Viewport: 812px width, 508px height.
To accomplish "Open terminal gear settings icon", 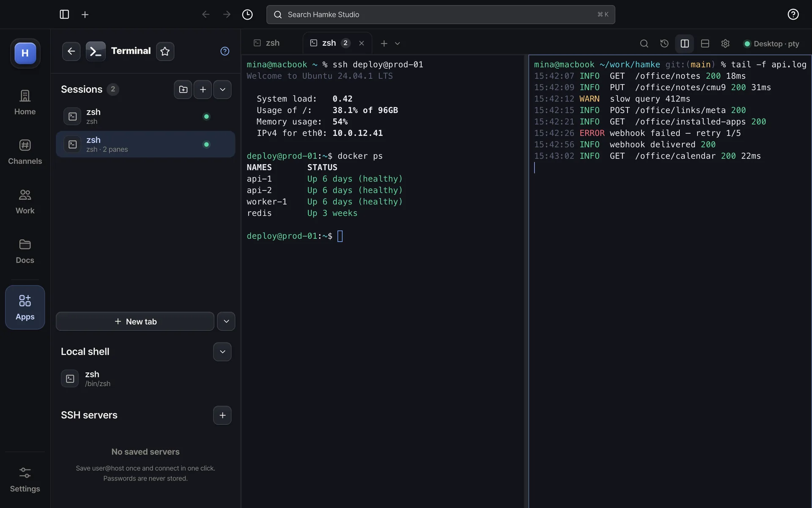I will (725, 44).
